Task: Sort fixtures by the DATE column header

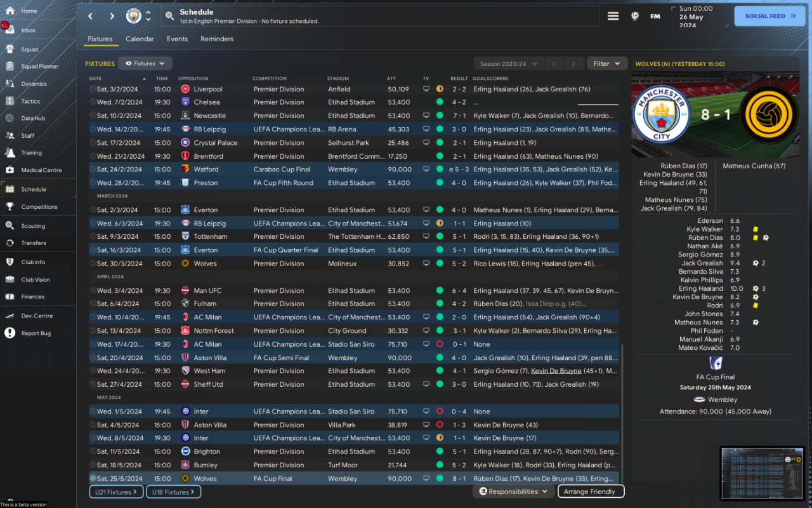Action: (x=95, y=79)
